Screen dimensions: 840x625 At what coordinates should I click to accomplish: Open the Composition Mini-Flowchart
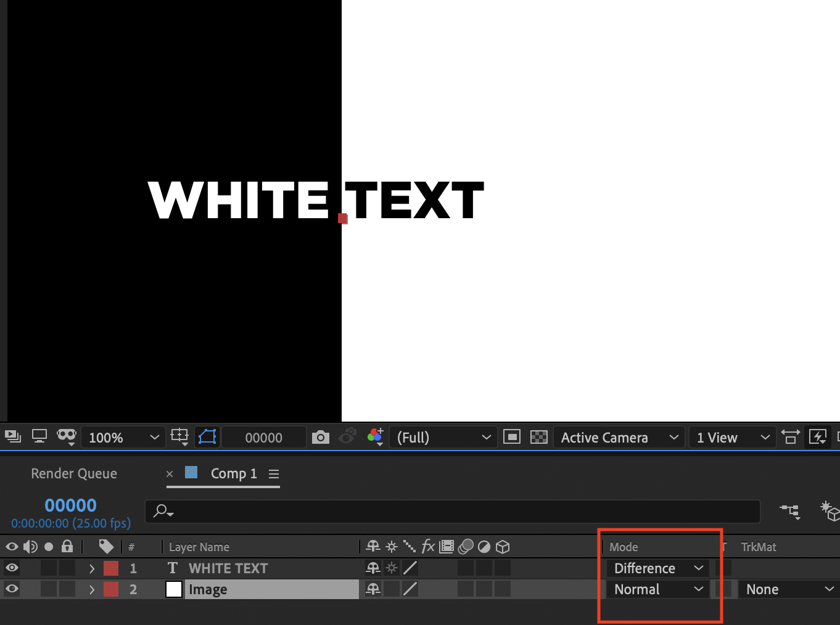point(790,511)
